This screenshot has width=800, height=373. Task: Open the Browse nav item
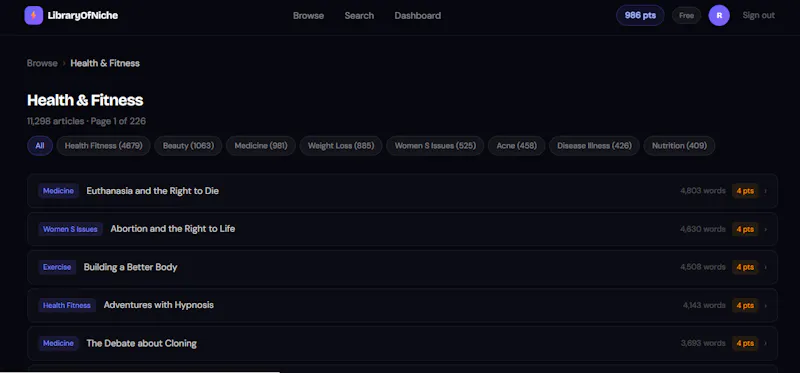[x=308, y=15]
